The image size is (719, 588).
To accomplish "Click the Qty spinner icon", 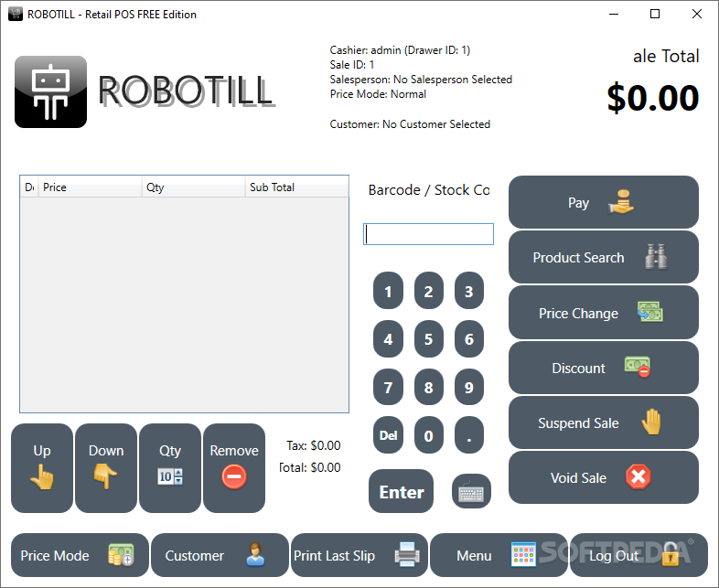I will pos(170,476).
